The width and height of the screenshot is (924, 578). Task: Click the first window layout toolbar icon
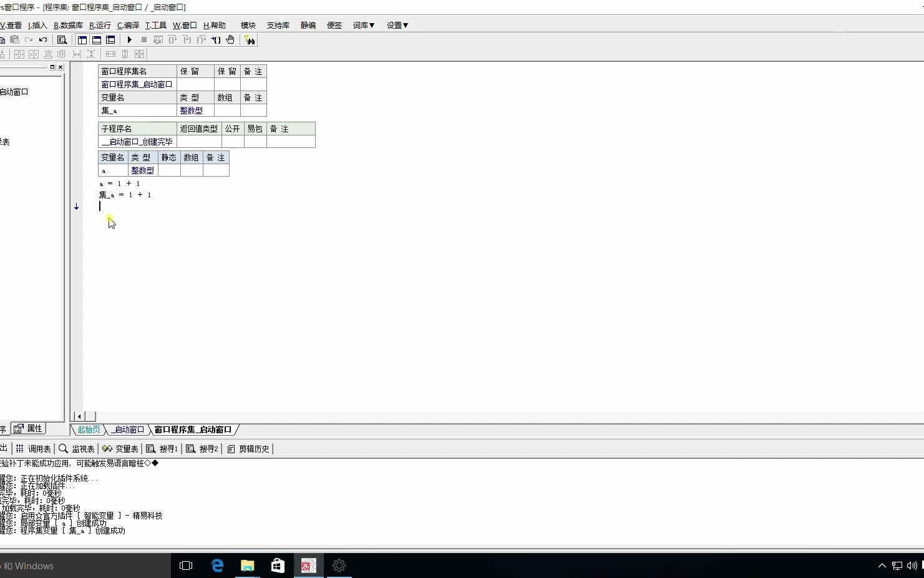(82, 40)
